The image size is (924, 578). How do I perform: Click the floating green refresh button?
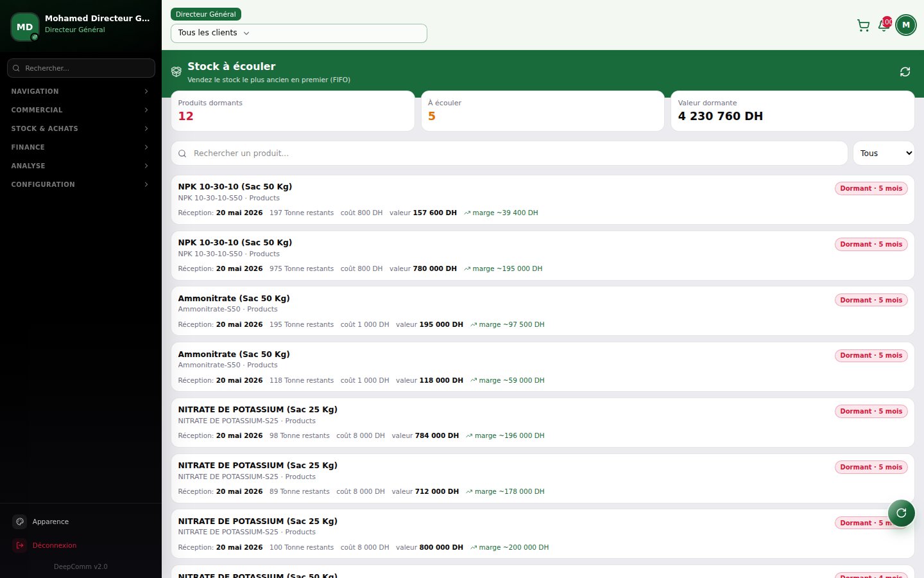902,512
